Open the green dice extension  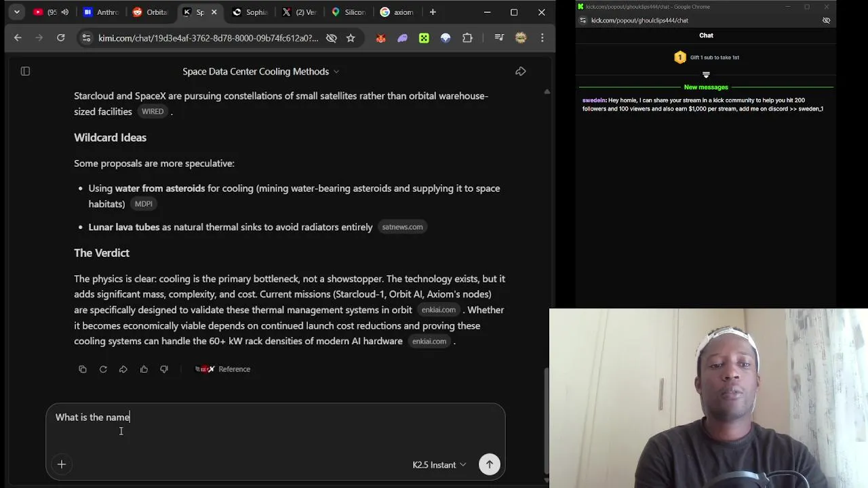(424, 38)
